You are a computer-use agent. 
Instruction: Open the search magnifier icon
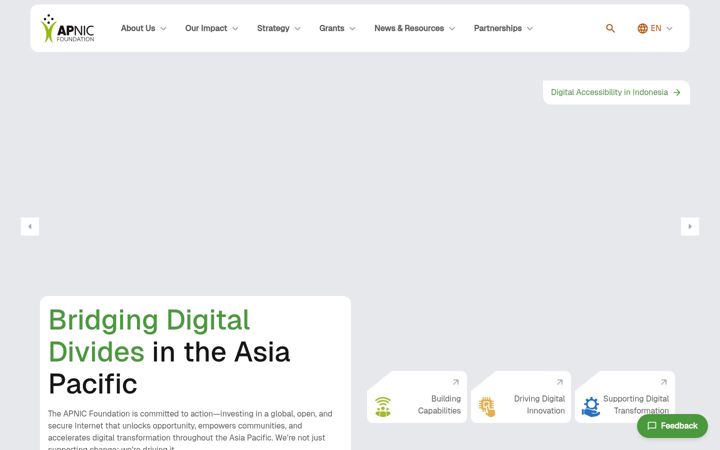coord(610,28)
